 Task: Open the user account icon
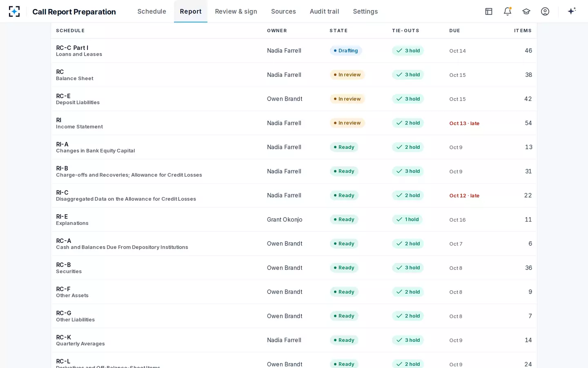(x=545, y=11)
